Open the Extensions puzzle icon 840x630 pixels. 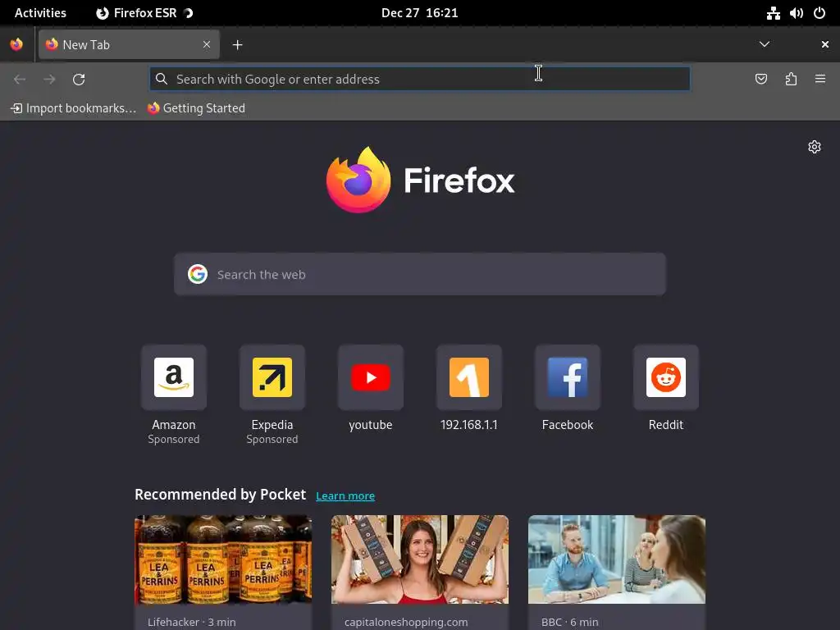[791, 80]
